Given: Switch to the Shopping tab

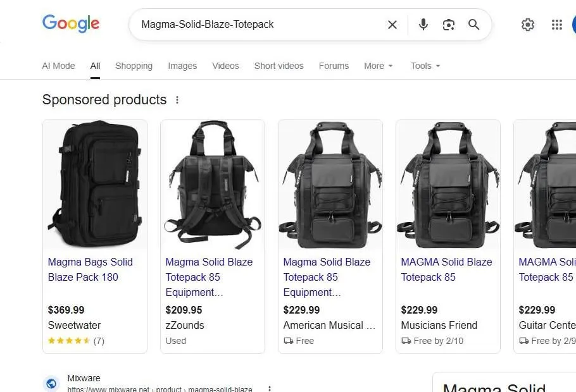Looking at the screenshot, I should pyautogui.click(x=134, y=66).
